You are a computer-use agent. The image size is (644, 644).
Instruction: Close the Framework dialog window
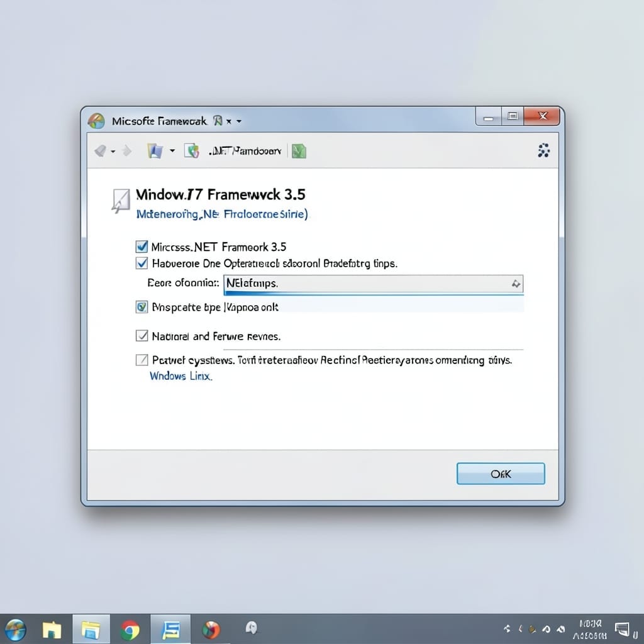coord(542,116)
